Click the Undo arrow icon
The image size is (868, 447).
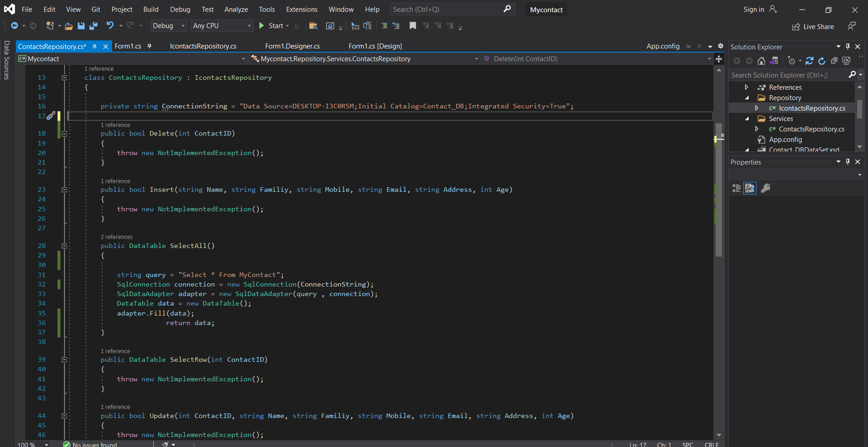click(x=110, y=26)
